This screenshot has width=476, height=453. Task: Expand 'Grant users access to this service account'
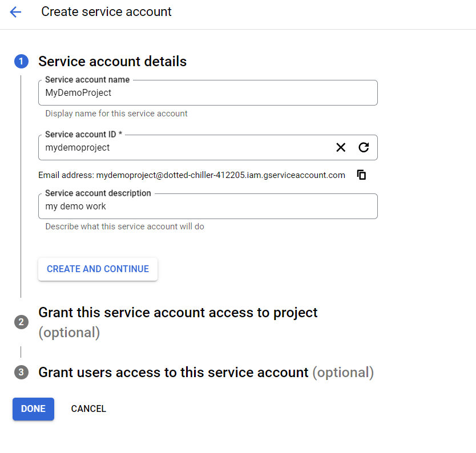(x=173, y=373)
